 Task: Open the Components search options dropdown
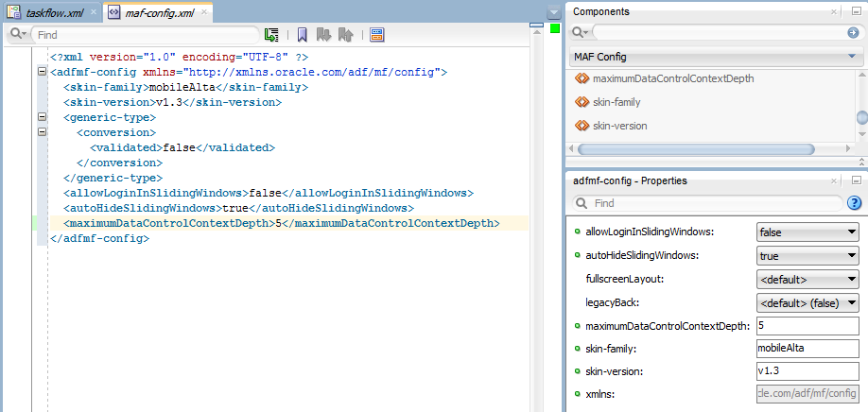click(580, 33)
